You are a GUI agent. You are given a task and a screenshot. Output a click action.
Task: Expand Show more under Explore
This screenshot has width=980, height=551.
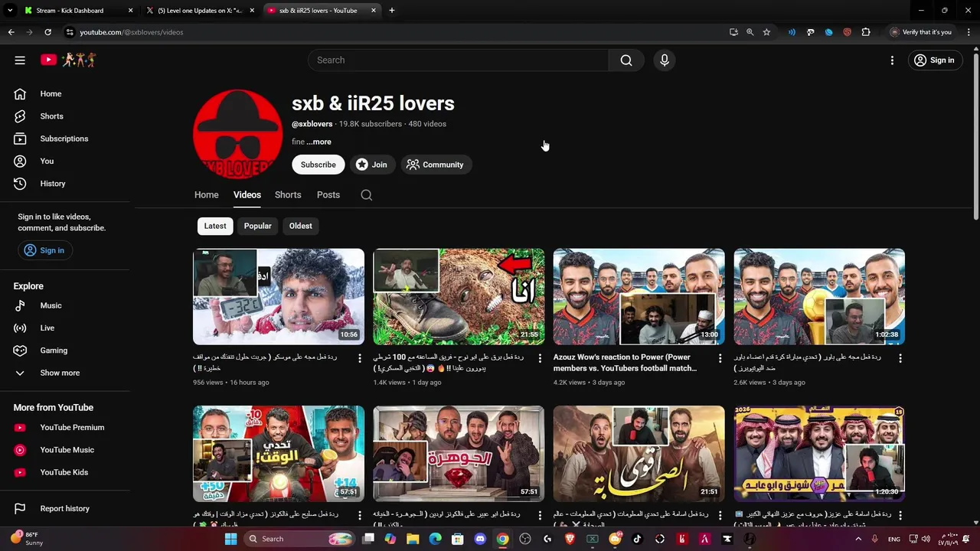tap(65, 373)
